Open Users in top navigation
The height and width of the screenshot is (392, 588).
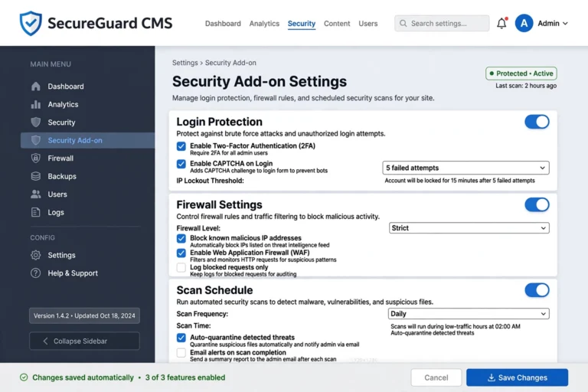pos(367,23)
